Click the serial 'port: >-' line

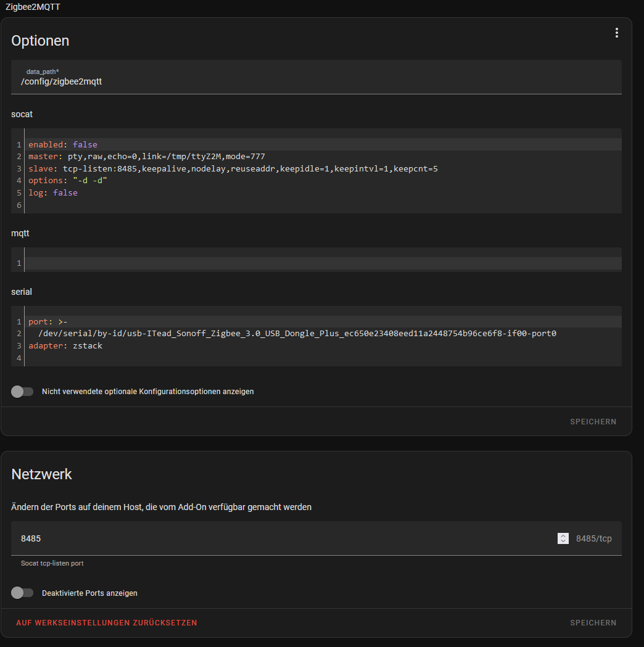[x=324, y=321]
